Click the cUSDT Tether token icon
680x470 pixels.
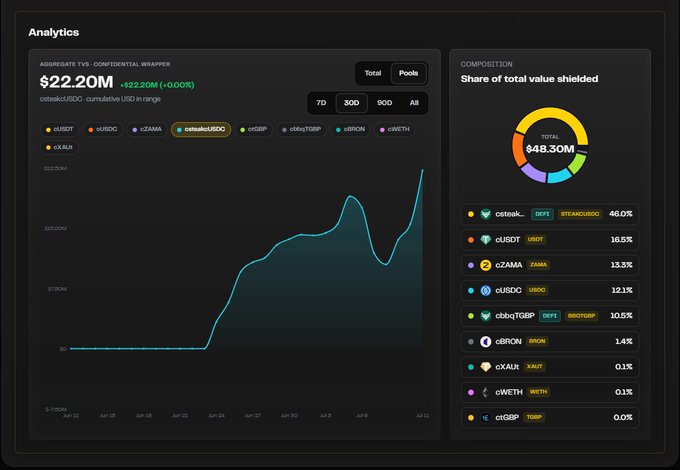tap(486, 239)
